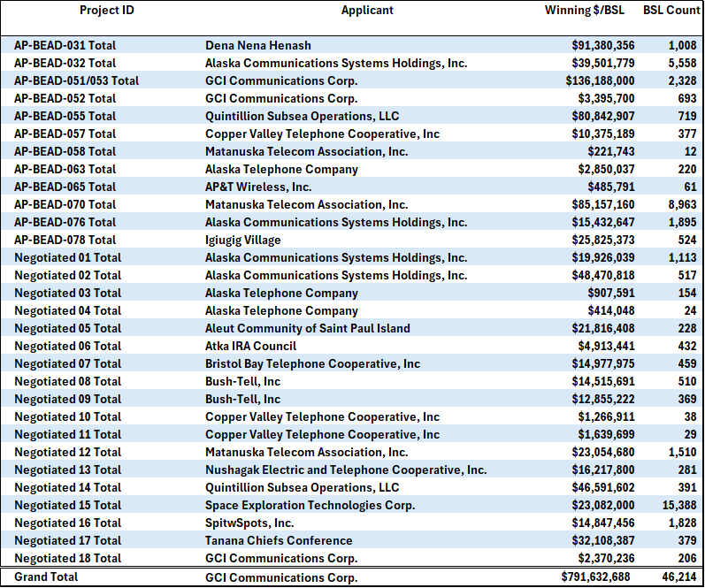
Task: Select the AP-BEAD-031 Total cell
Action: pos(65,45)
